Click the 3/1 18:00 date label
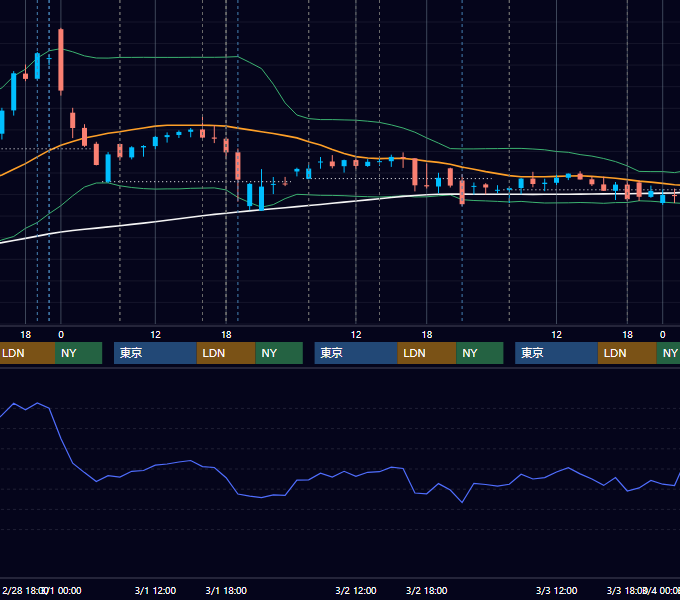Image resolution: width=680 pixels, height=600 pixels. pyautogui.click(x=226, y=590)
